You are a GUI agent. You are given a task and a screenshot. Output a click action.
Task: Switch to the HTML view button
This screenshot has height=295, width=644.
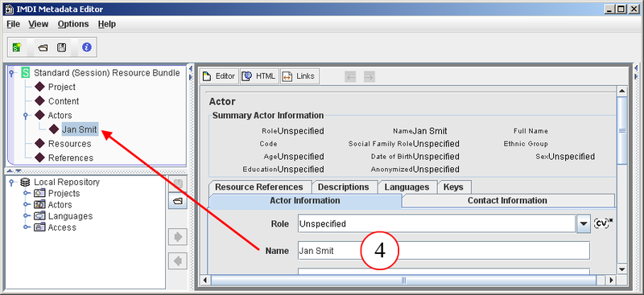(259, 76)
